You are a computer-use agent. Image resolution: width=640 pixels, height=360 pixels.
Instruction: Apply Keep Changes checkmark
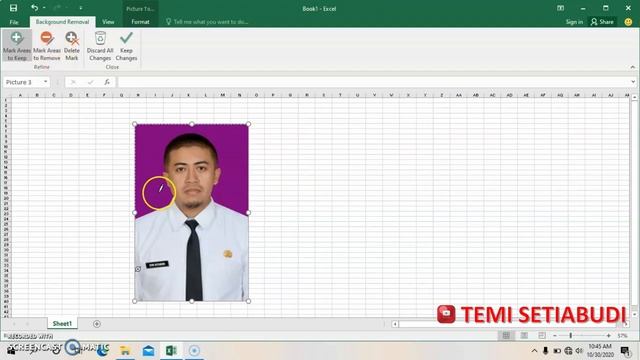tap(126, 46)
